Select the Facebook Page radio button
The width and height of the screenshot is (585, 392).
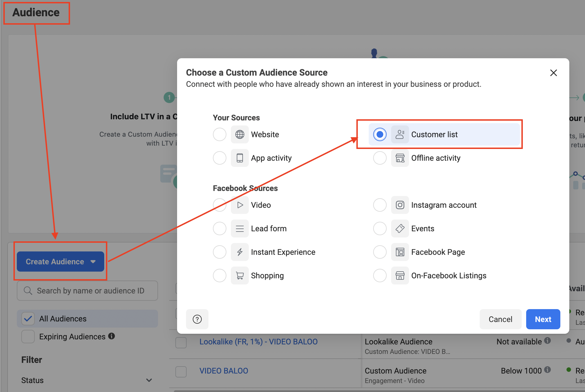[x=380, y=252]
